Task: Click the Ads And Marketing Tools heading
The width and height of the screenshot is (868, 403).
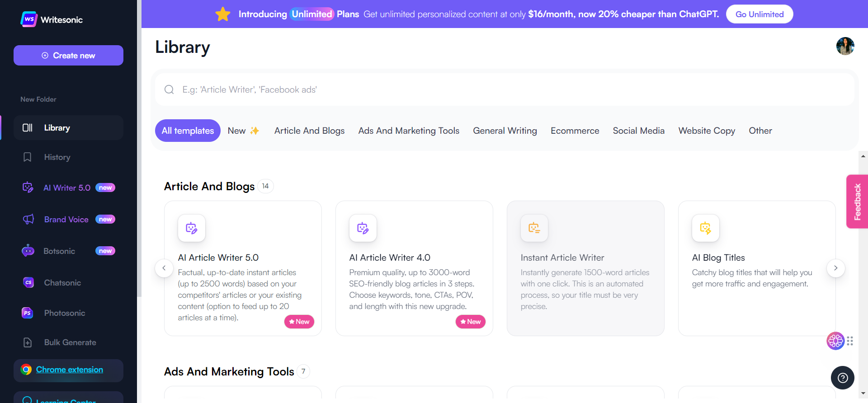Action: (x=229, y=371)
